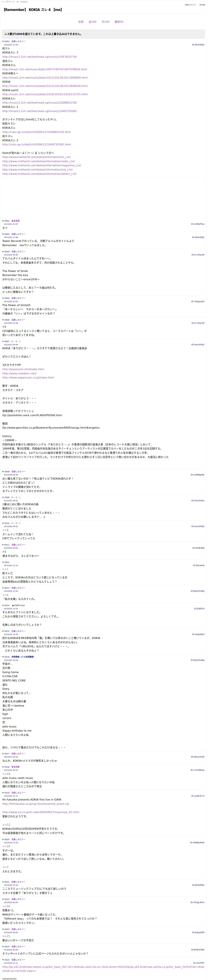Open the motherld others_j.txt link
Image resolution: width=210 pixels, height=980 pixels.
(x=39, y=174)
